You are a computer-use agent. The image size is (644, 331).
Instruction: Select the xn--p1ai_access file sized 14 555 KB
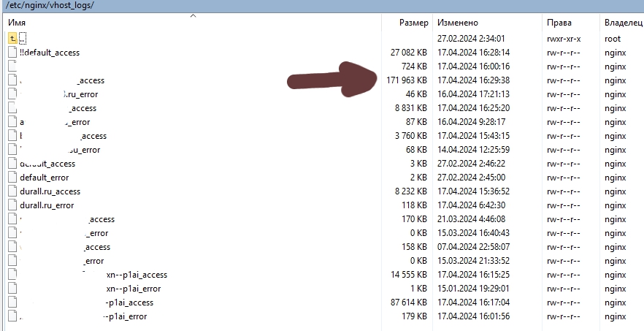click(x=137, y=275)
